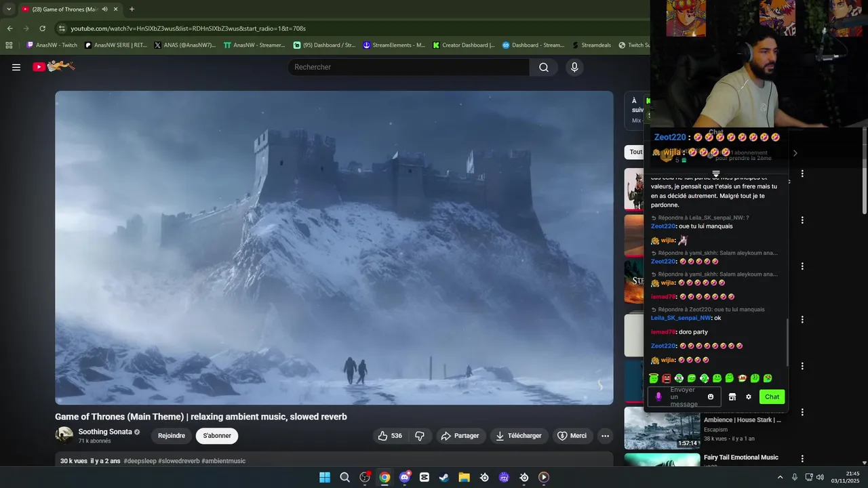This screenshot has height=488, width=868.
Task: Show hidden system tray icons
Action: [780, 477]
